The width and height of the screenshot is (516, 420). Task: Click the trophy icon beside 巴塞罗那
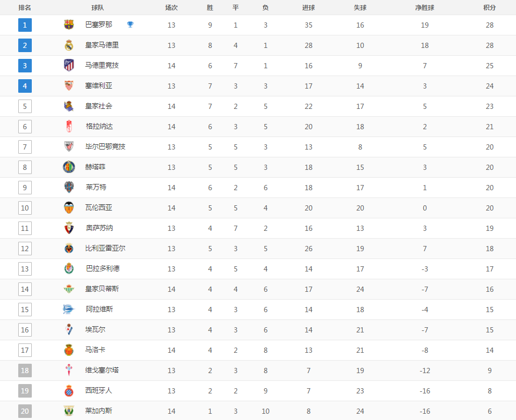[130, 24]
